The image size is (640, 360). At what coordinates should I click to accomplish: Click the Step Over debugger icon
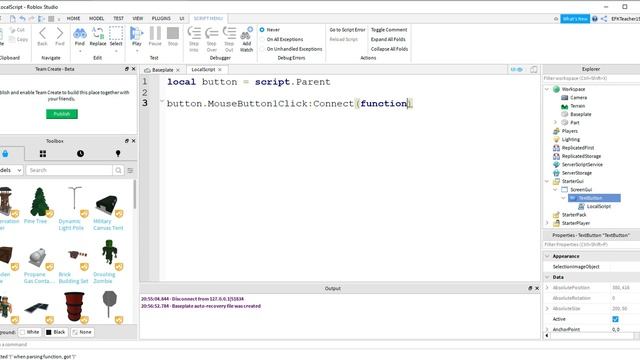pos(211,33)
